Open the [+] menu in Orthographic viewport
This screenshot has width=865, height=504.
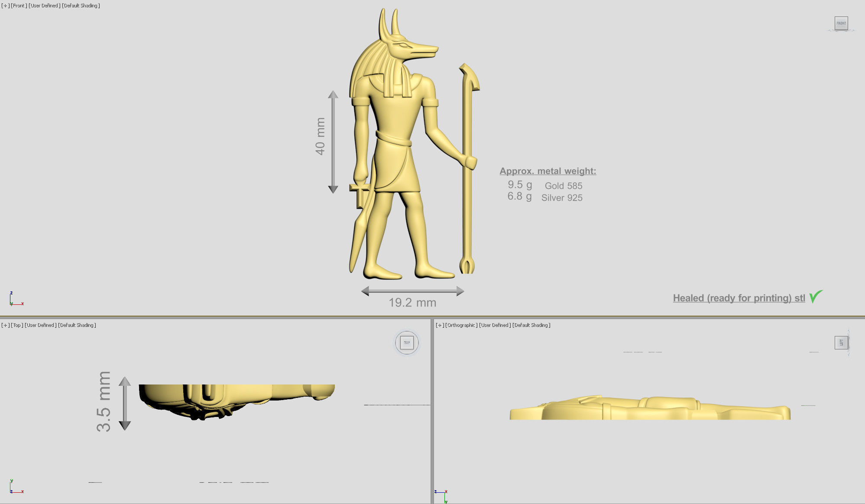[439, 325]
